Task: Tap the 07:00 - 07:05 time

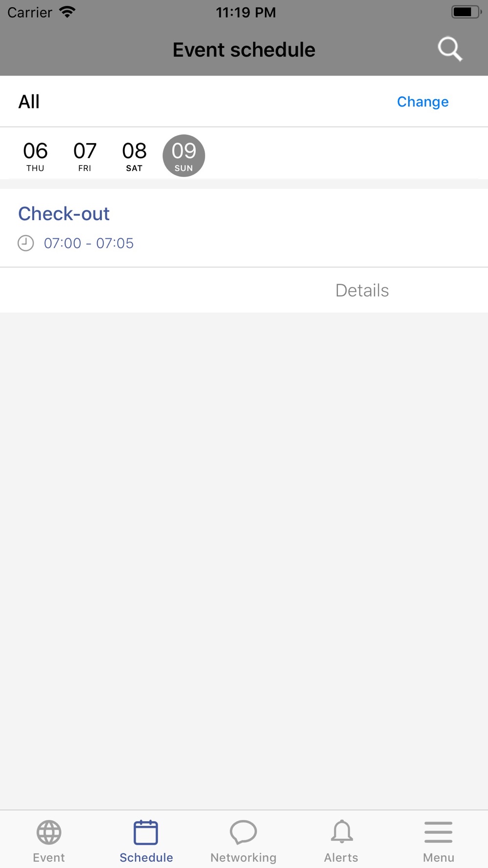Action: click(89, 243)
